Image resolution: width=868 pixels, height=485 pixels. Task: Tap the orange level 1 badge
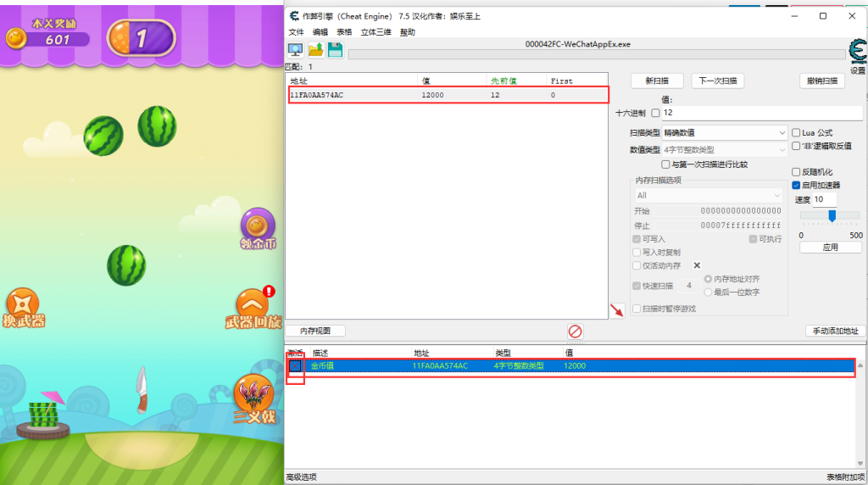(142, 38)
